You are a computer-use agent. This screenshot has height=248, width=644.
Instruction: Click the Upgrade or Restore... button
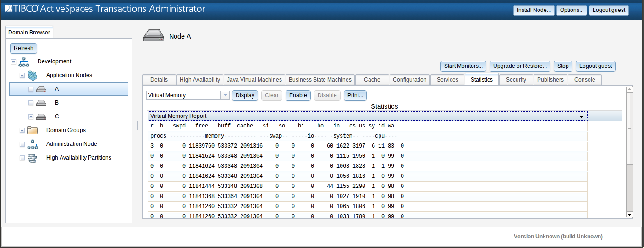click(x=520, y=66)
